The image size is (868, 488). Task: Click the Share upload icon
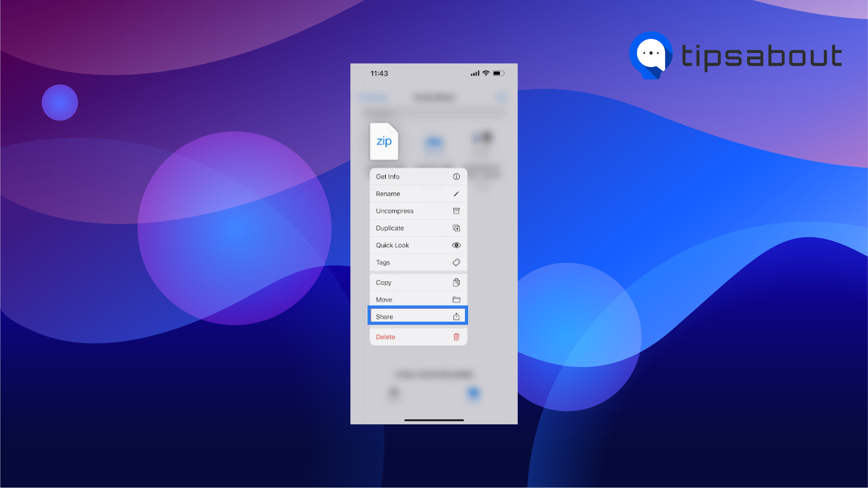click(457, 316)
